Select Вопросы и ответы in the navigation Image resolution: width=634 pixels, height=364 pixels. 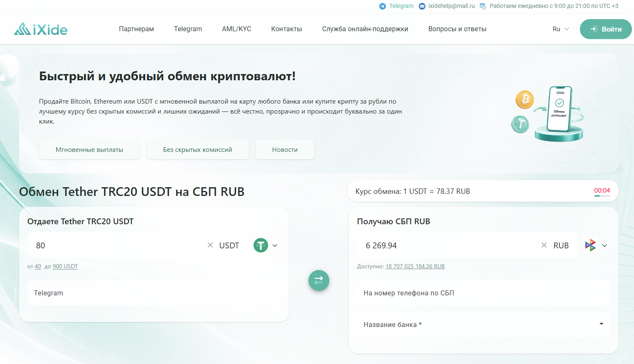(x=457, y=29)
